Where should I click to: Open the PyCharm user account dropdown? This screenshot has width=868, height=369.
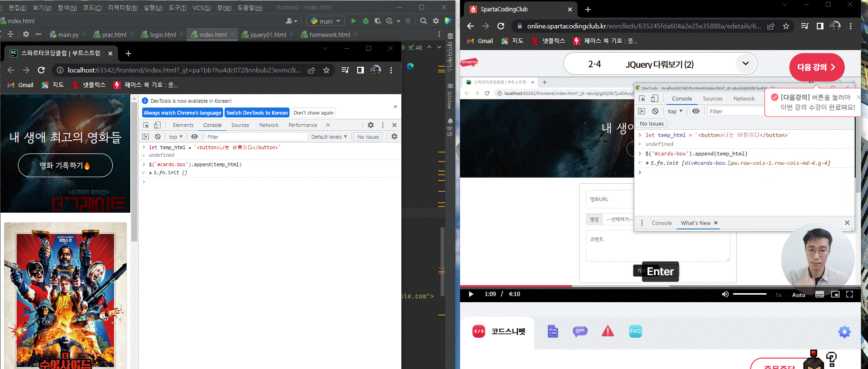coord(291,21)
